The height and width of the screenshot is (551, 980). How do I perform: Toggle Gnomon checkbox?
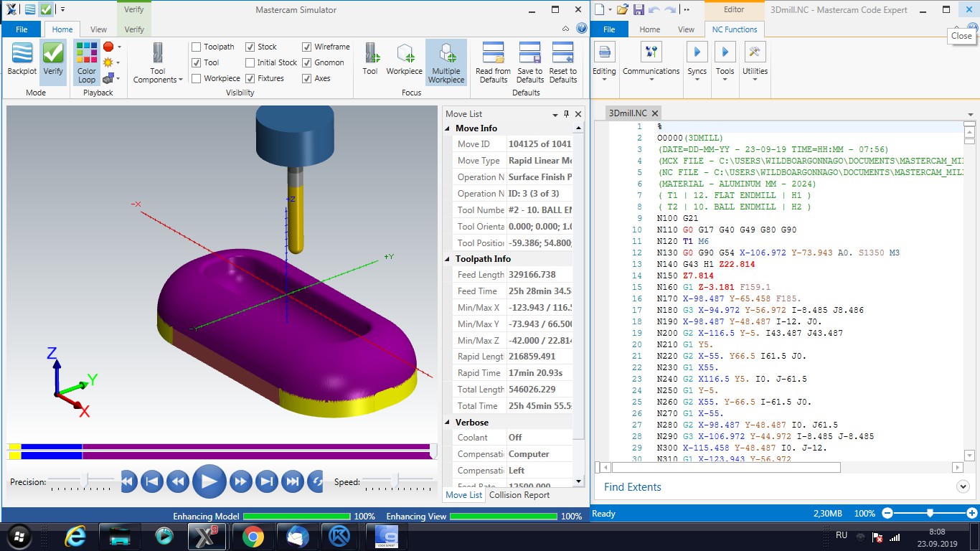(307, 62)
